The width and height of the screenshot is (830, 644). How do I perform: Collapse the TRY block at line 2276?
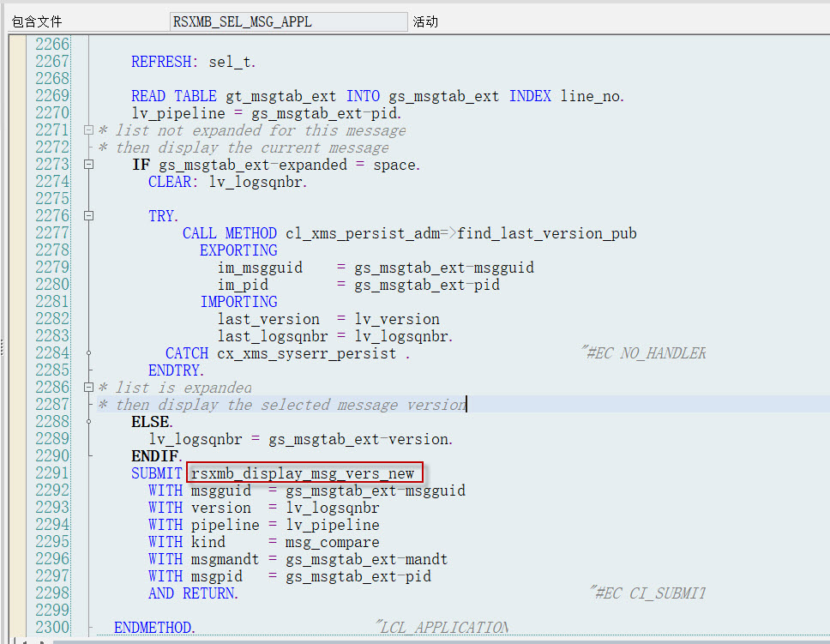[89, 215]
